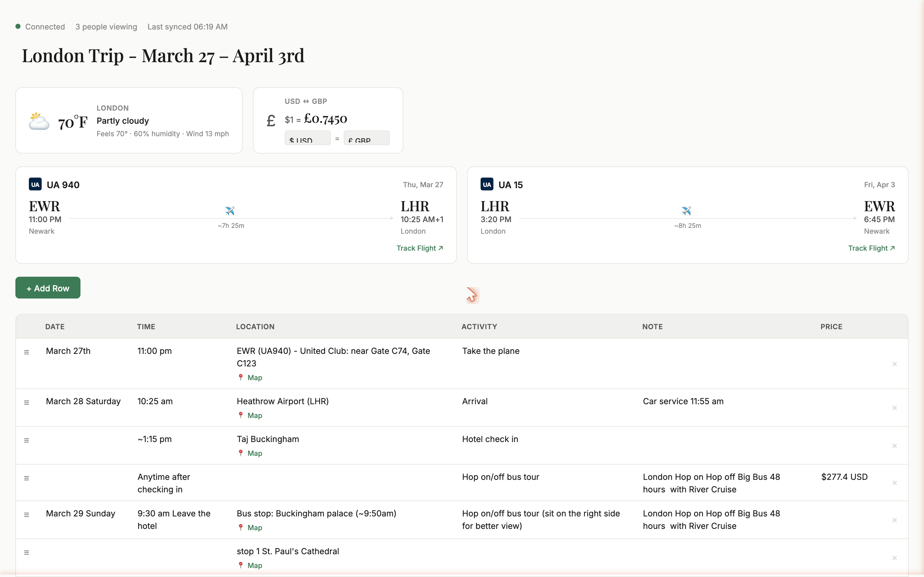The height and width of the screenshot is (577, 924).
Task: Click the green Connected status dot
Action: tap(18, 26)
